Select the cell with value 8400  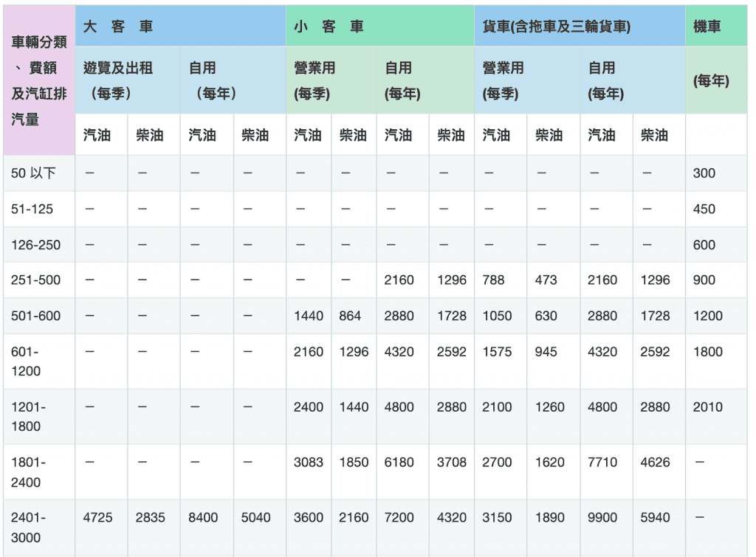203,518
